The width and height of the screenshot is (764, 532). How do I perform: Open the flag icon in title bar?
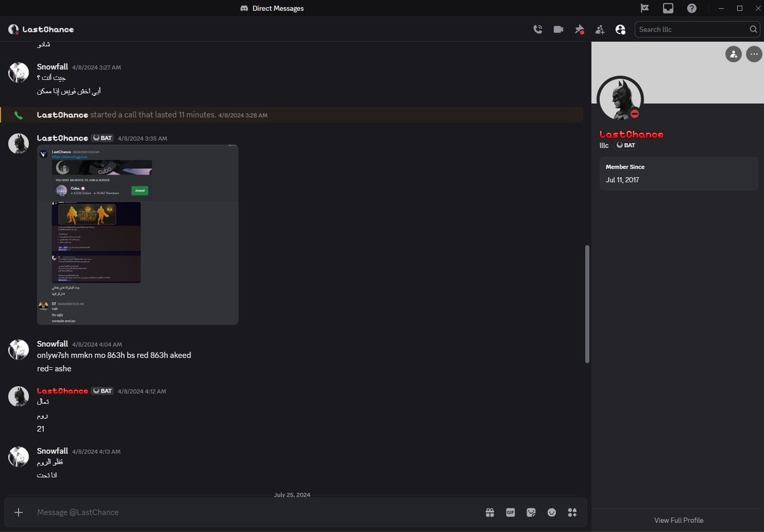(x=644, y=8)
